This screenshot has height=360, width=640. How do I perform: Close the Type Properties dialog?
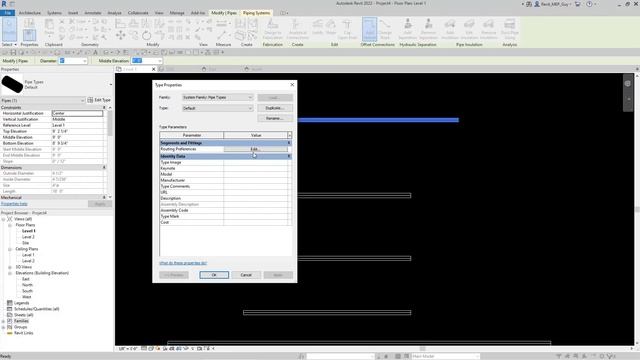292,84
